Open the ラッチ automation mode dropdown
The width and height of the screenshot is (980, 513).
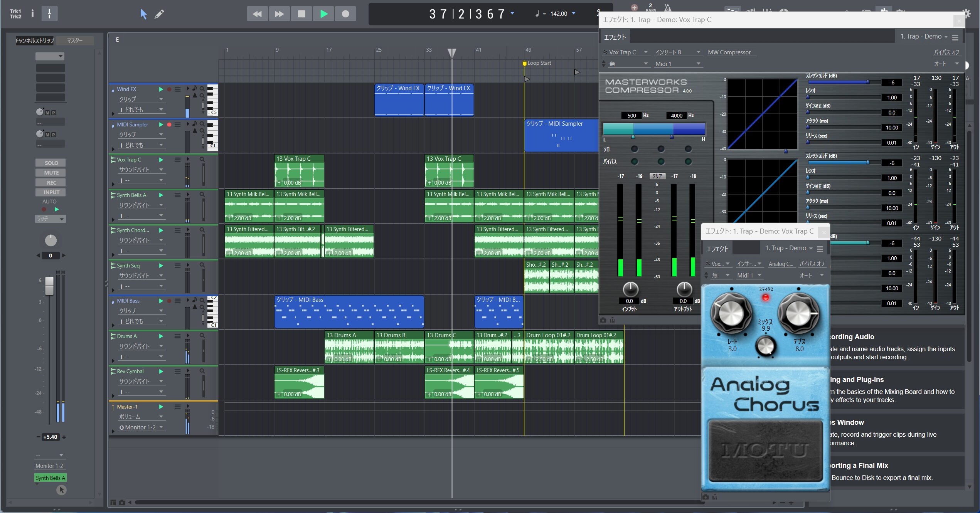click(x=51, y=219)
